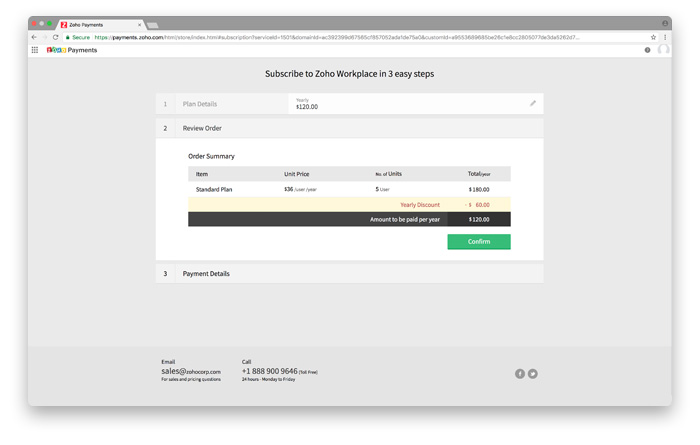The height and width of the screenshot is (445, 700).
Task: Click the Confirm button
Action: tap(479, 241)
